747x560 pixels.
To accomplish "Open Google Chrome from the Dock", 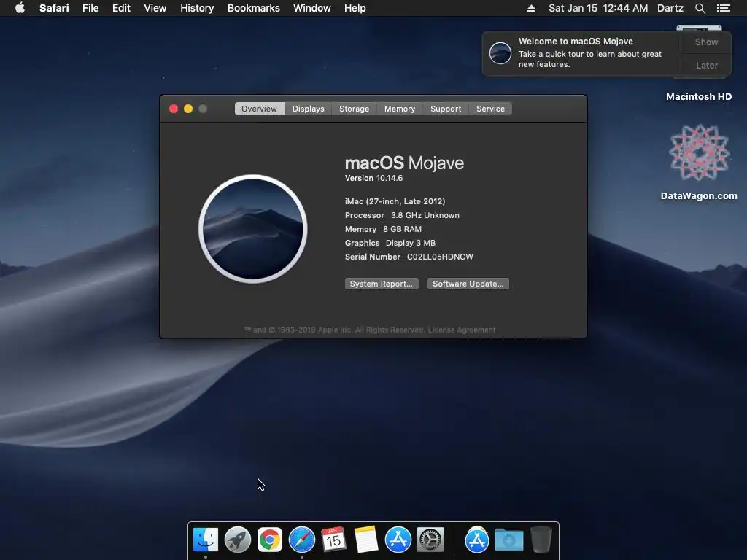I will point(270,540).
